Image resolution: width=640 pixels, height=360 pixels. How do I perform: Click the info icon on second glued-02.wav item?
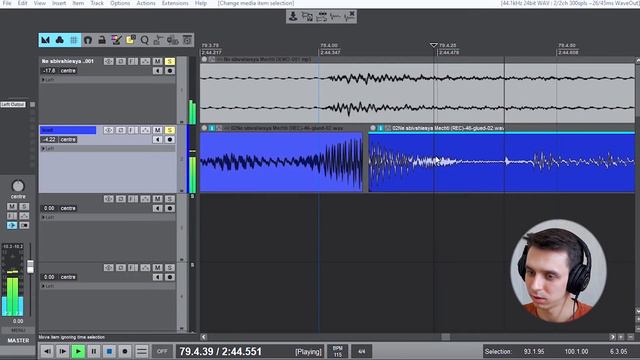[x=380, y=128]
